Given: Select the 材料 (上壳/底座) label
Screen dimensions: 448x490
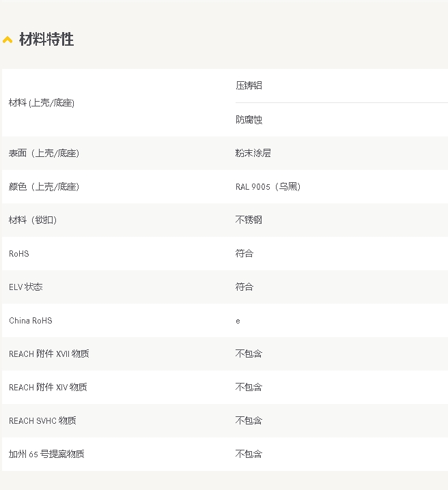Looking at the screenshot, I should (x=42, y=102).
